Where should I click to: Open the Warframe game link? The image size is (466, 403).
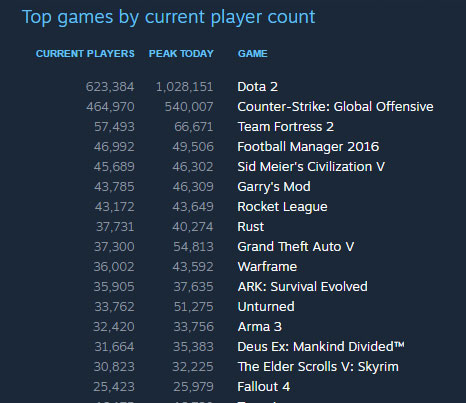267,267
